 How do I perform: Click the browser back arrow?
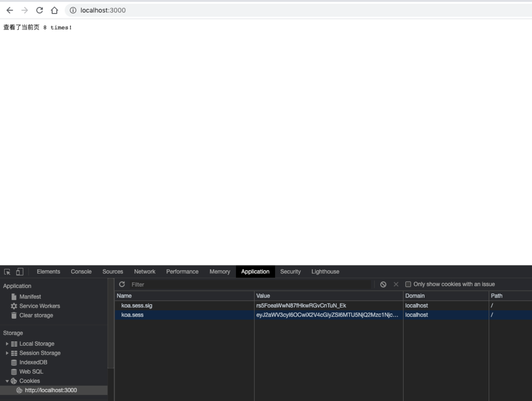10,10
